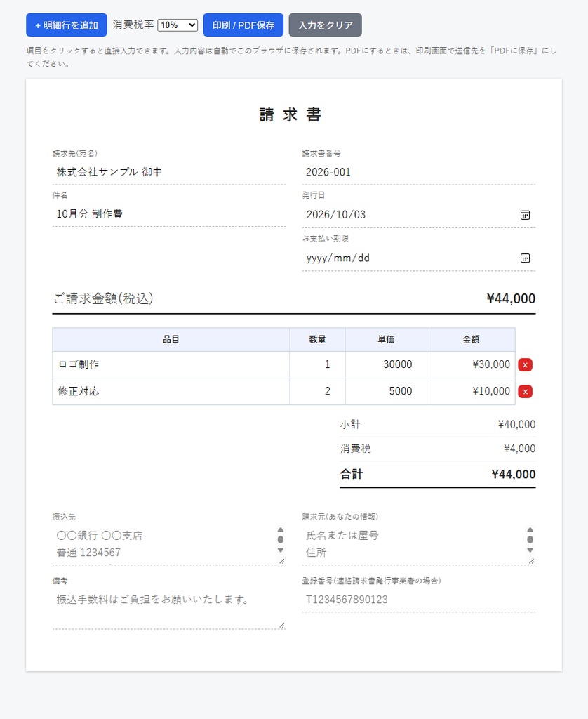The image size is (588, 719).
Task: Click the 入力をクリア button
Action: [325, 25]
